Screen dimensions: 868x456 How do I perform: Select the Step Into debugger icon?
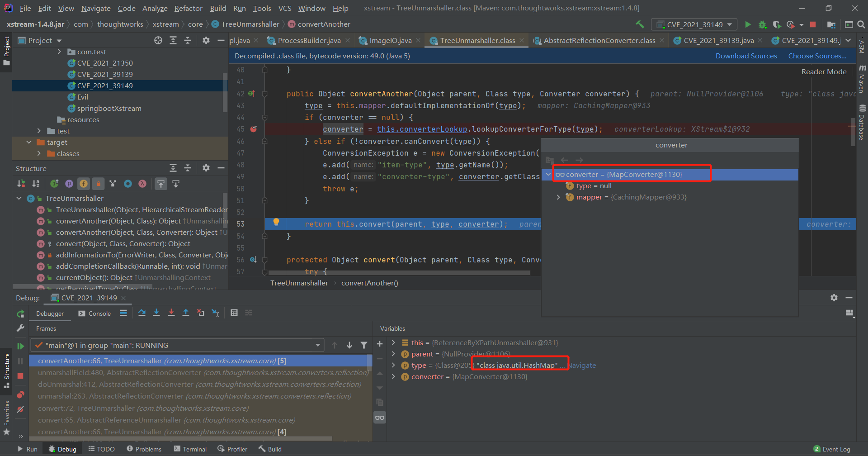point(156,313)
